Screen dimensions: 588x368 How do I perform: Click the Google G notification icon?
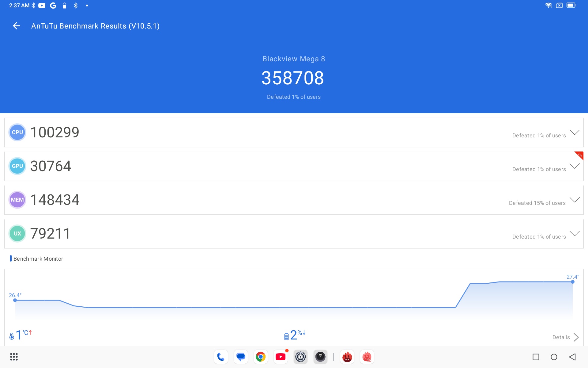coord(53,6)
